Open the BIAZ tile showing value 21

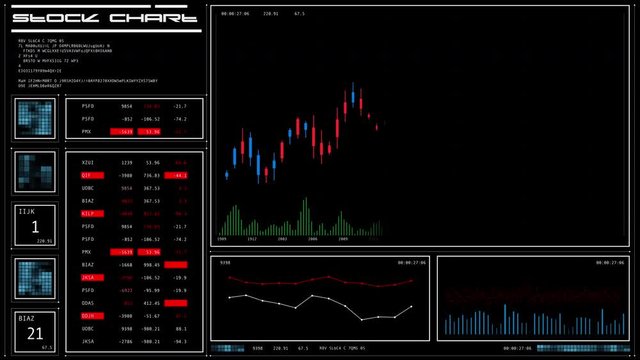tap(35, 332)
